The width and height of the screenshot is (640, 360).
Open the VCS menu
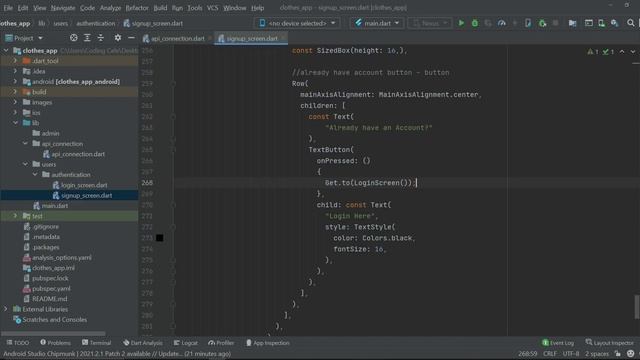click(212, 8)
